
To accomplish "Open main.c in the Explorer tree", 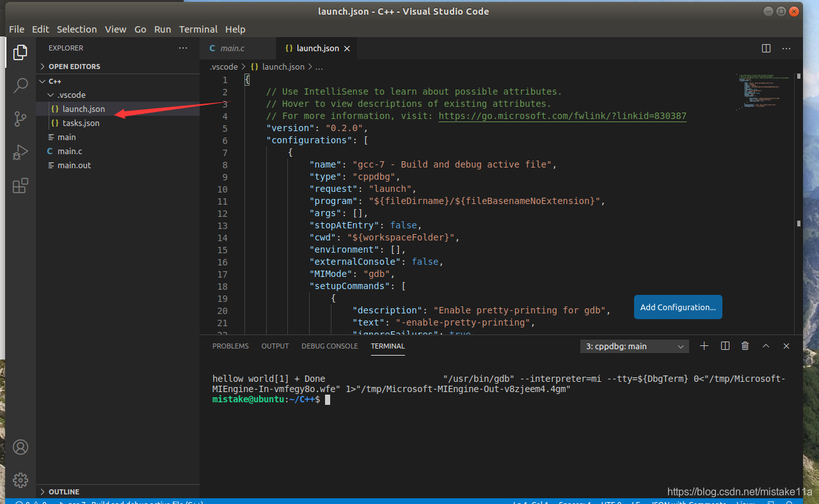I will point(118,151).
